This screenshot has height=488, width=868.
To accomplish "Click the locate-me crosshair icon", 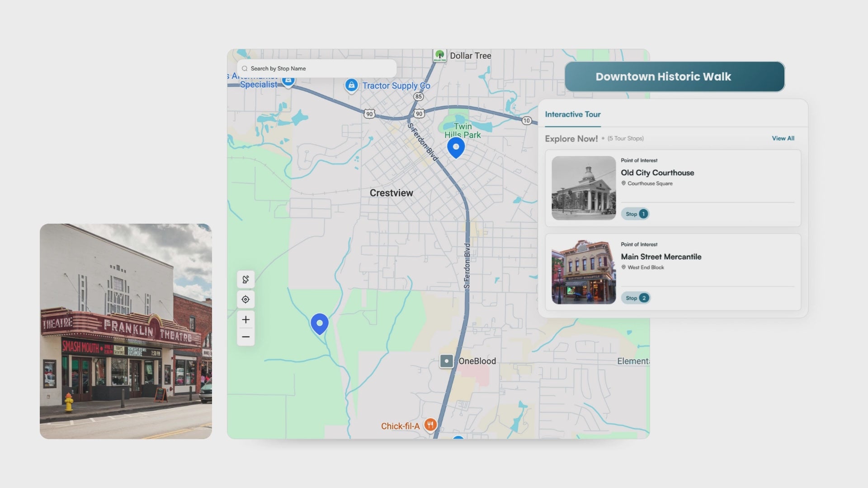I will point(245,299).
